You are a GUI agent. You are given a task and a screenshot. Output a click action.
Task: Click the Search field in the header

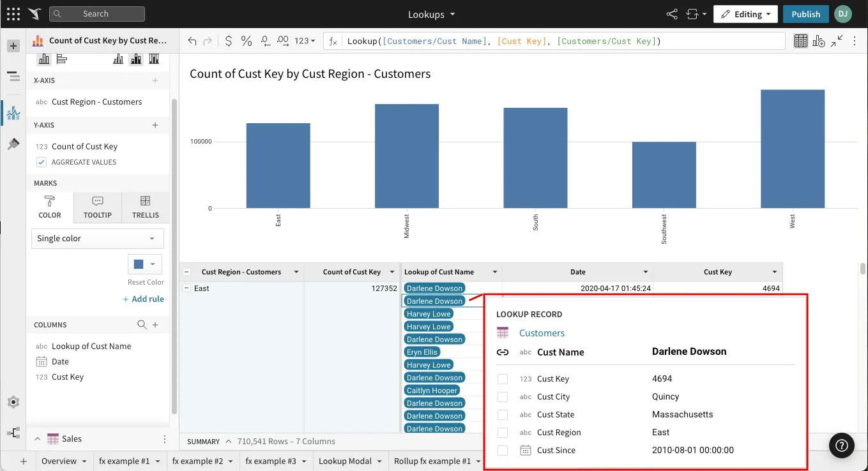pos(97,14)
